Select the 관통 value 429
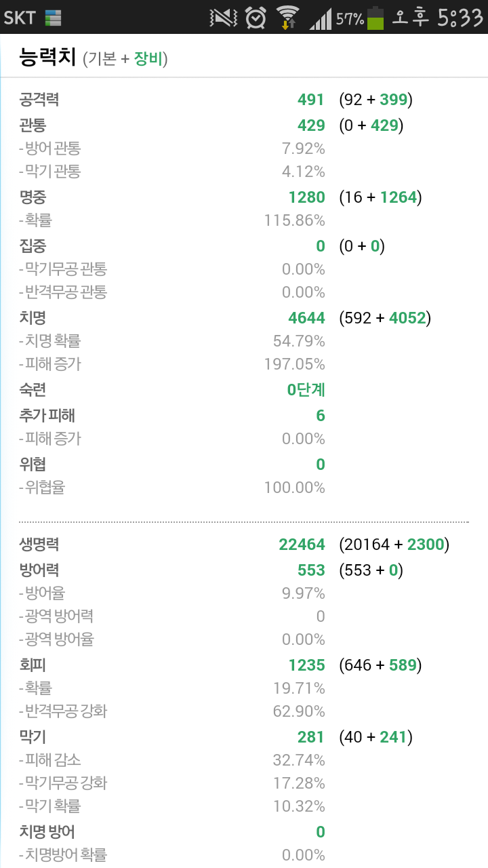This screenshot has width=488, height=868. 311,125
